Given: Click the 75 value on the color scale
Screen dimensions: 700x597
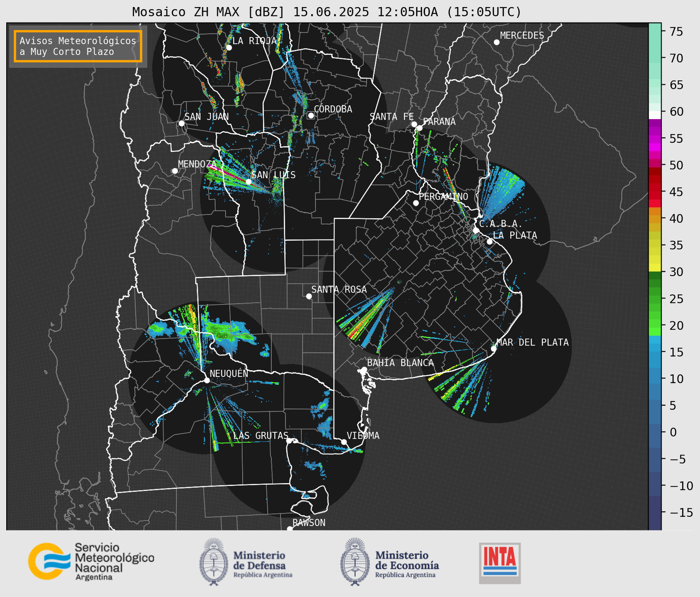Looking at the screenshot, I should coord(677,32).
